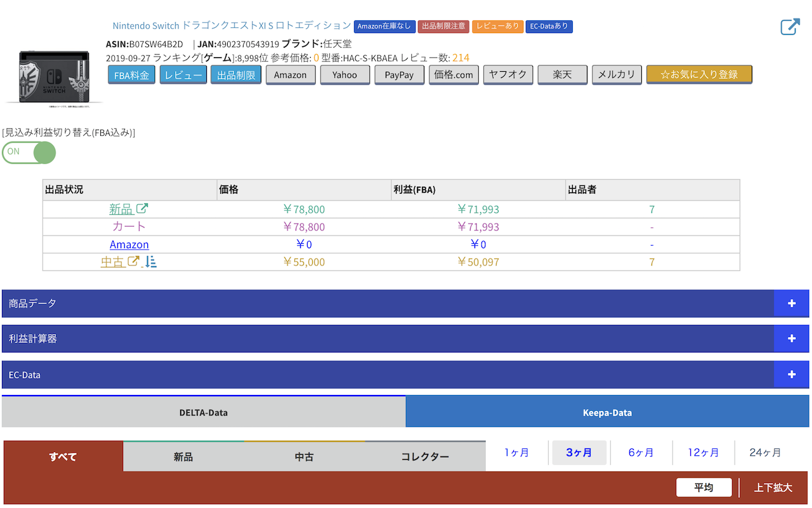Click the 上下拡大 button
Screen dimensions: 812x508
point(773,488)
